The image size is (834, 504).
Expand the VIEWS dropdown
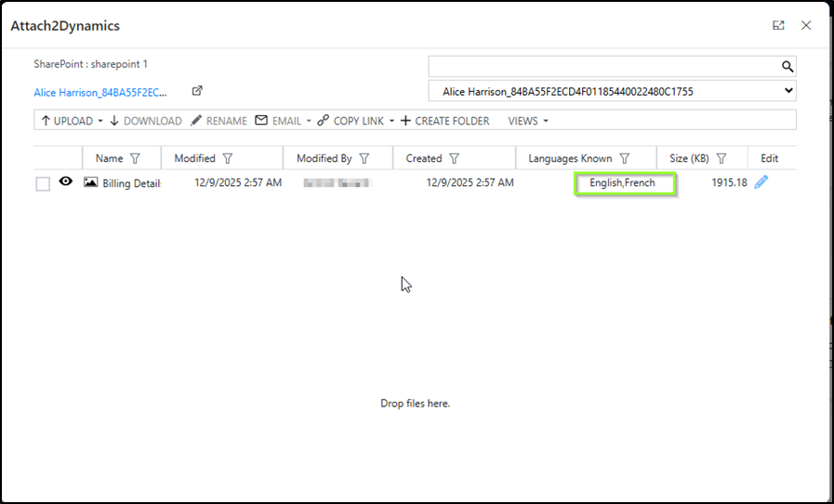coord(528,121)
